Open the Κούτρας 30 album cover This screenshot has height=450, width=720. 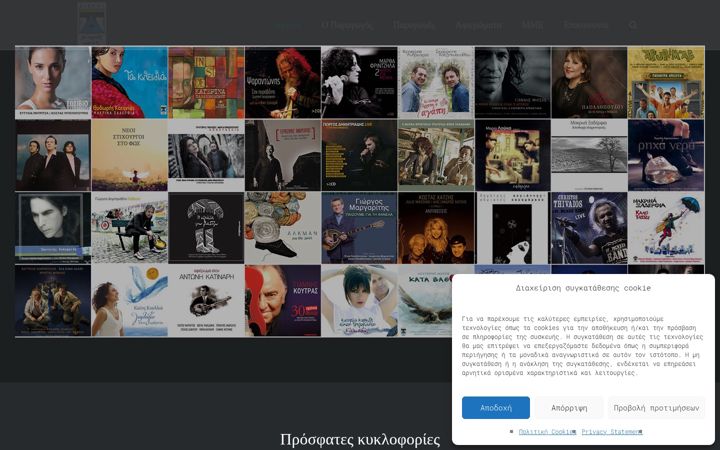coord(283,301)
